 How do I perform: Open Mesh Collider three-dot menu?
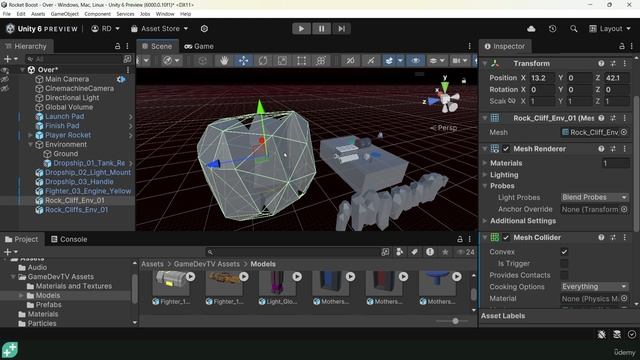click(x=624, y=238)
